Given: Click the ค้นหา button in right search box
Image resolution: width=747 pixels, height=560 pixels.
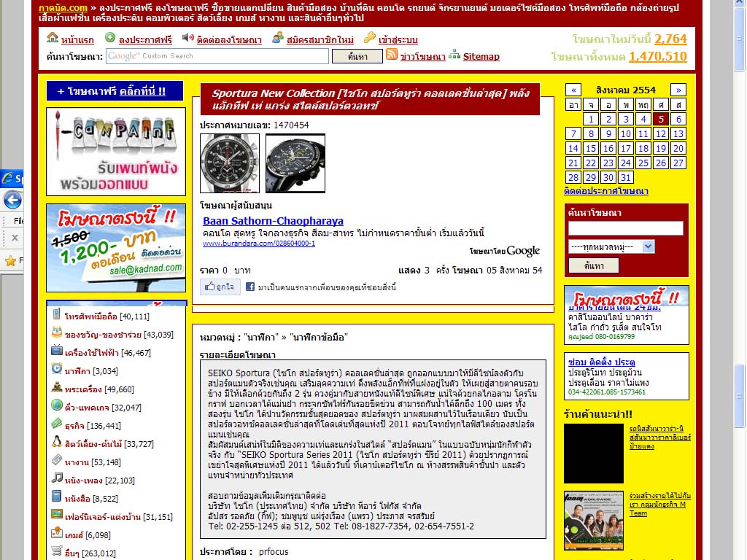Looking at the screenshot, I should tap(594, 265).
